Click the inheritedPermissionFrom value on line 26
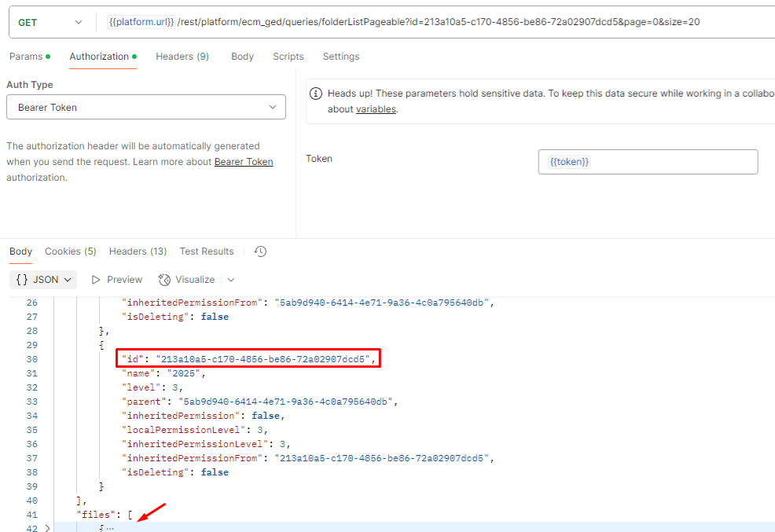775x532 pixels. click(x=382, y=303)
